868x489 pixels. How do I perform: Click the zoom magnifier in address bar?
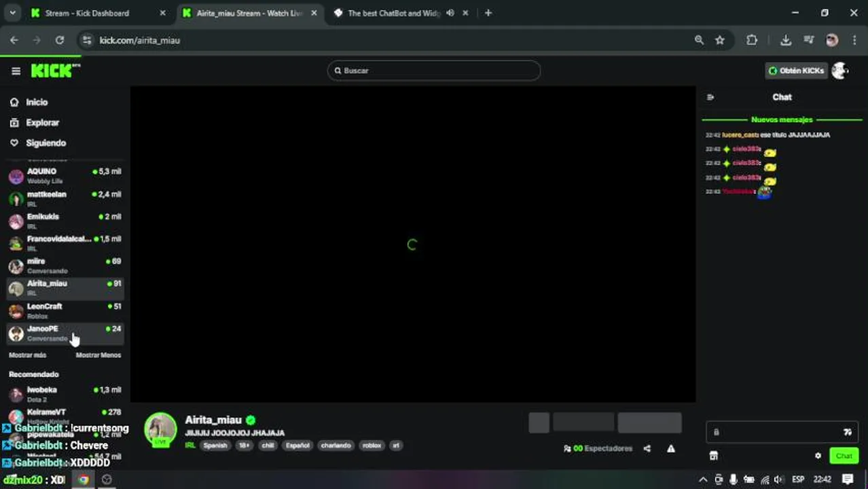coord(699,40)
